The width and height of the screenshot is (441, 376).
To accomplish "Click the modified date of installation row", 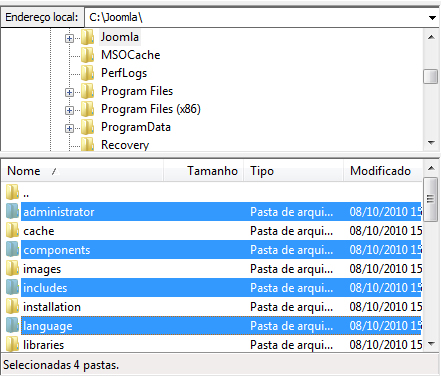I will [386, 307].
